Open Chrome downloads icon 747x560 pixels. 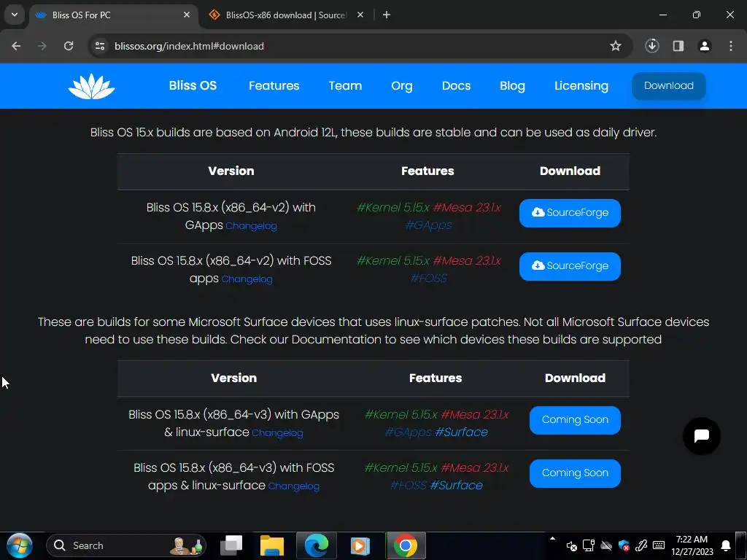click(652, 46)
